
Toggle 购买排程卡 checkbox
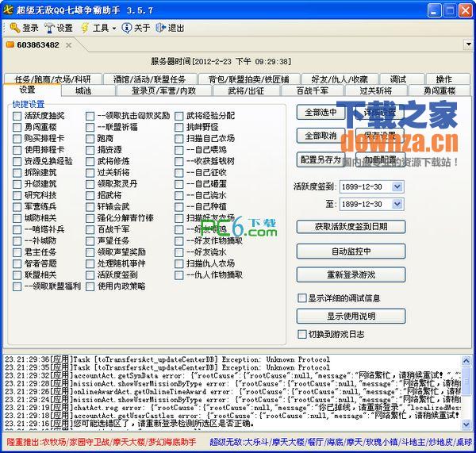click(17, 139)
